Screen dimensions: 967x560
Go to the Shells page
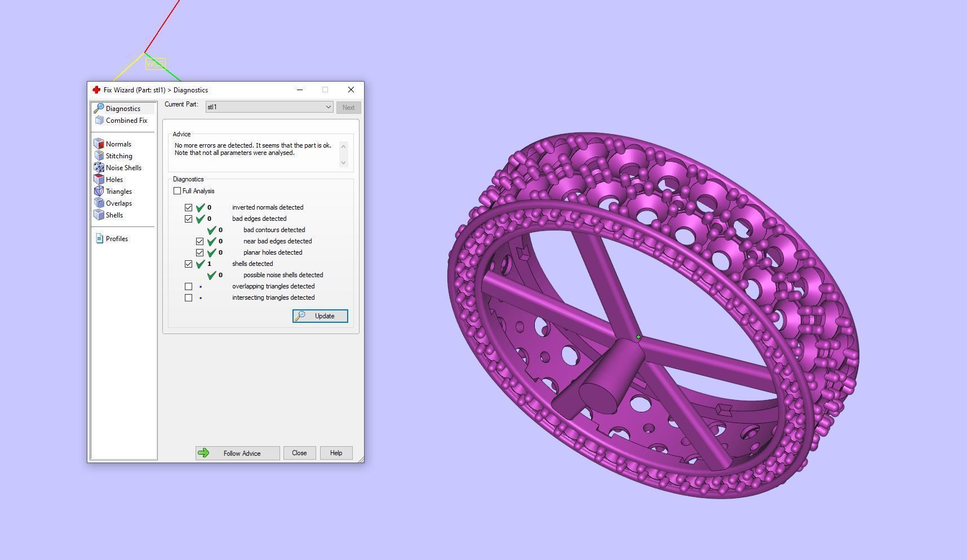114,215
